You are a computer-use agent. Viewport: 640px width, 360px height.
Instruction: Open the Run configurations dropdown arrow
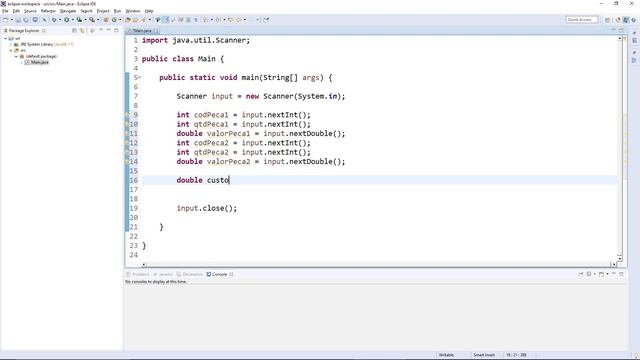point(72,20)
